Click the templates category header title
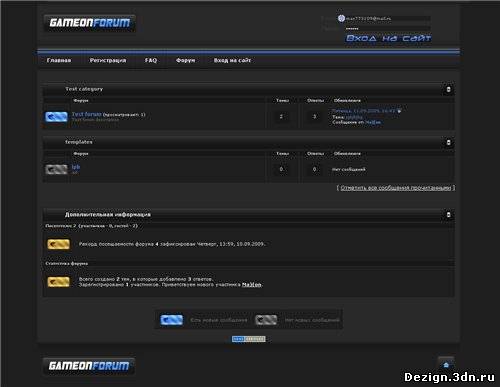The image size is (500, 387). tap(79, 142)
